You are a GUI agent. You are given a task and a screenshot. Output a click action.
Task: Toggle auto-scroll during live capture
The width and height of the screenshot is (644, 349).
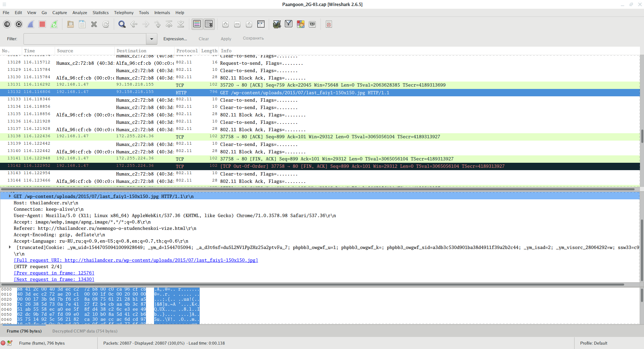[209, 24]
